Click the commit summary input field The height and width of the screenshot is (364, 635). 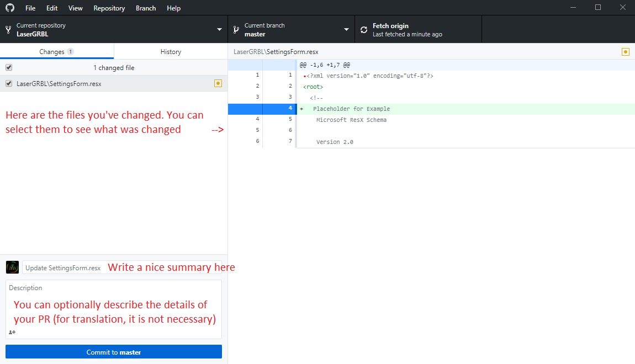click(x=122, y=267)
